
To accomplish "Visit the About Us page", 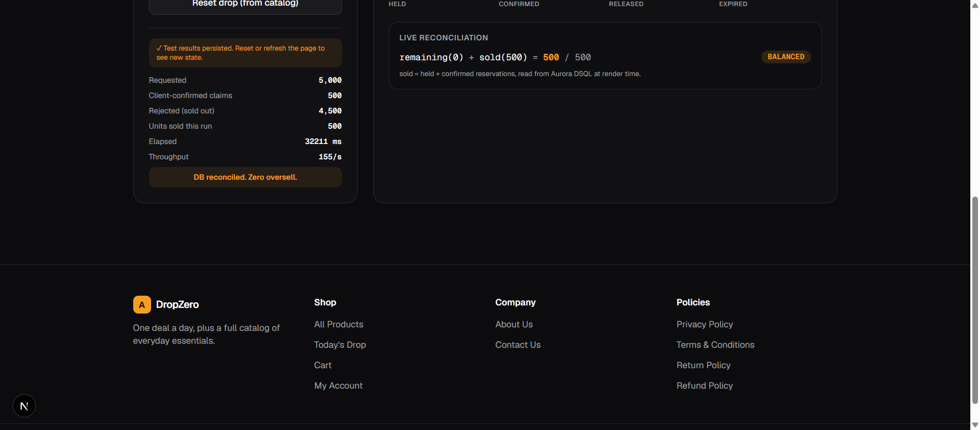I will [x=514, y=324].
